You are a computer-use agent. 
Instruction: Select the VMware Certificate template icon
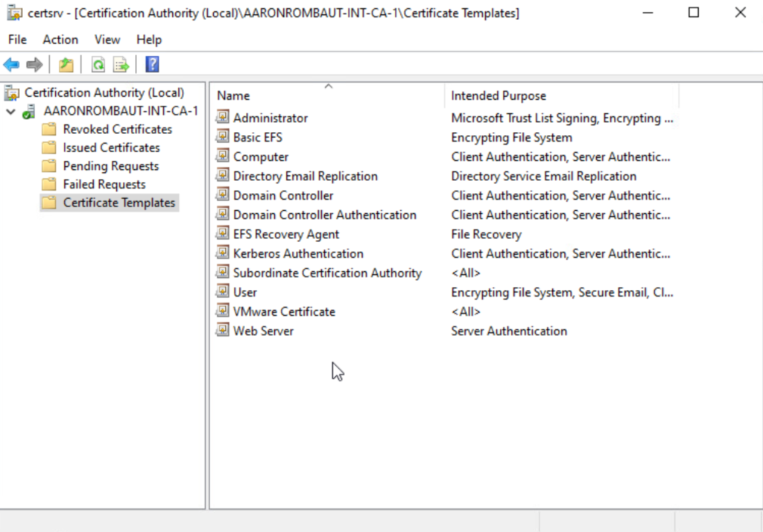click(223, 311)
